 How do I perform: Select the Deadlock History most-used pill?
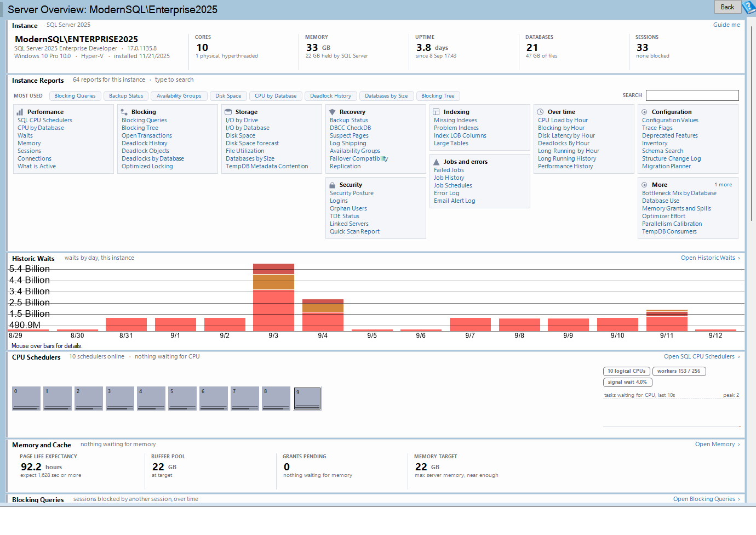point(331,96)
